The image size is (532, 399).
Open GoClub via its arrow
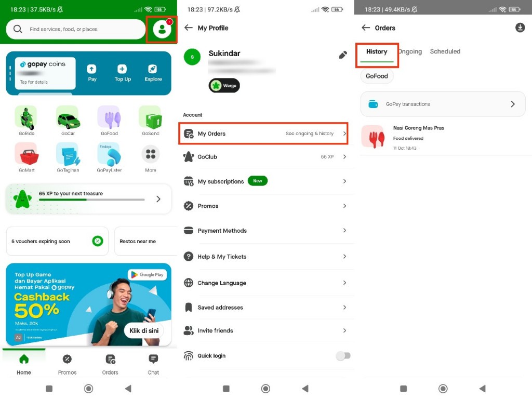click(344, 156)
